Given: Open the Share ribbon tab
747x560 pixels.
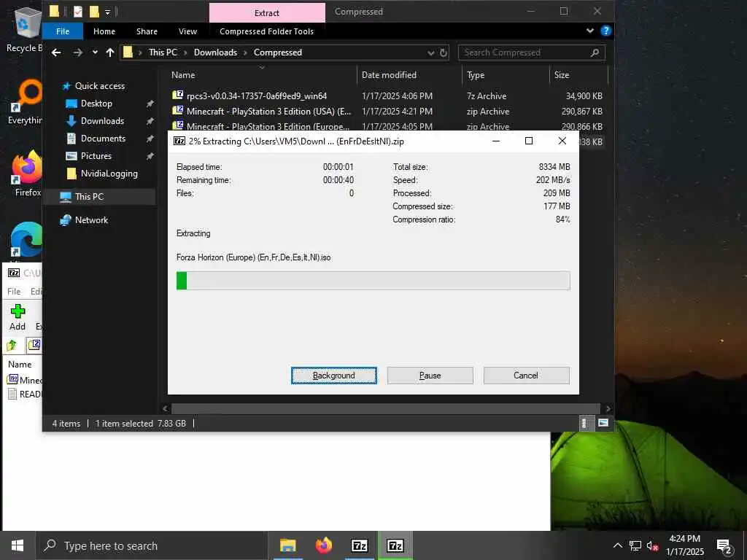Looking at the screenshot, I should click(x=147, y=31).
